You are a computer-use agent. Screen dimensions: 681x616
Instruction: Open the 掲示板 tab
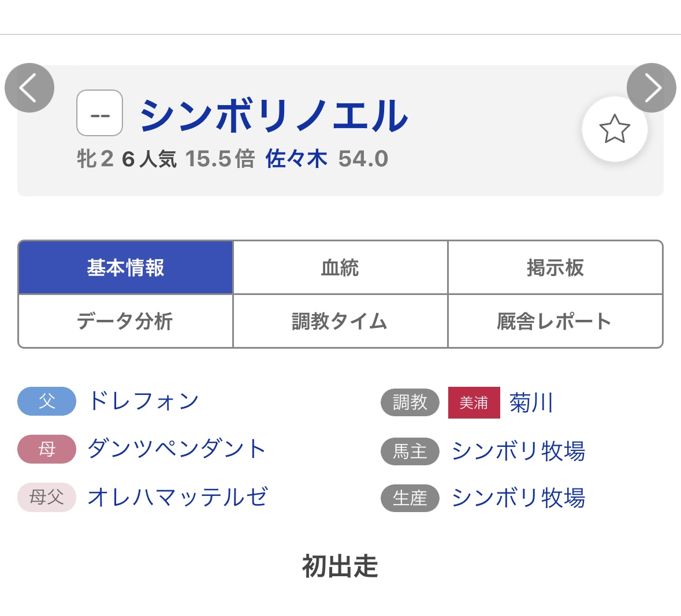point(555,268)
